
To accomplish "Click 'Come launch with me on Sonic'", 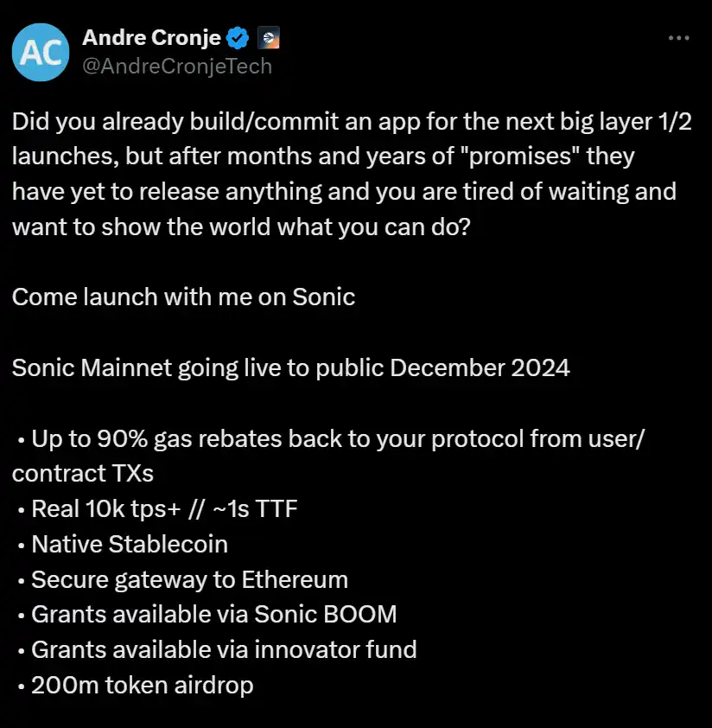I will (x=183, y=297).
